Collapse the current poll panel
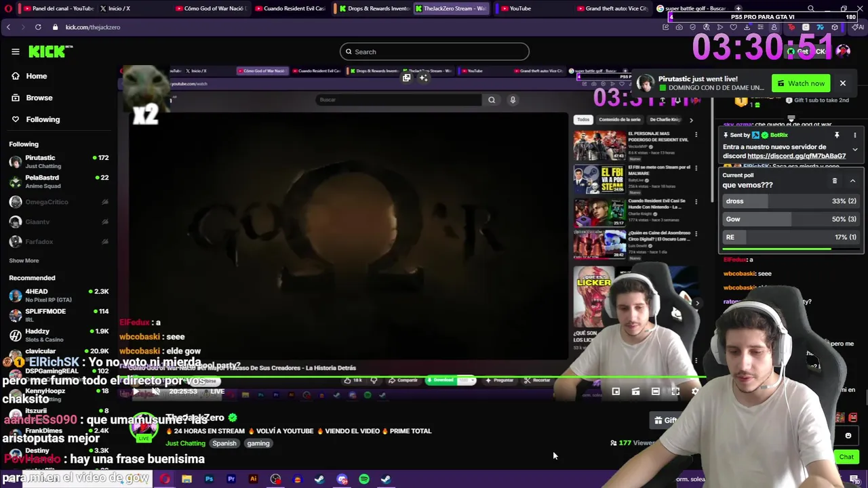Image resolution: width=868 pixels, height=488 pixels. click(852, 181)
